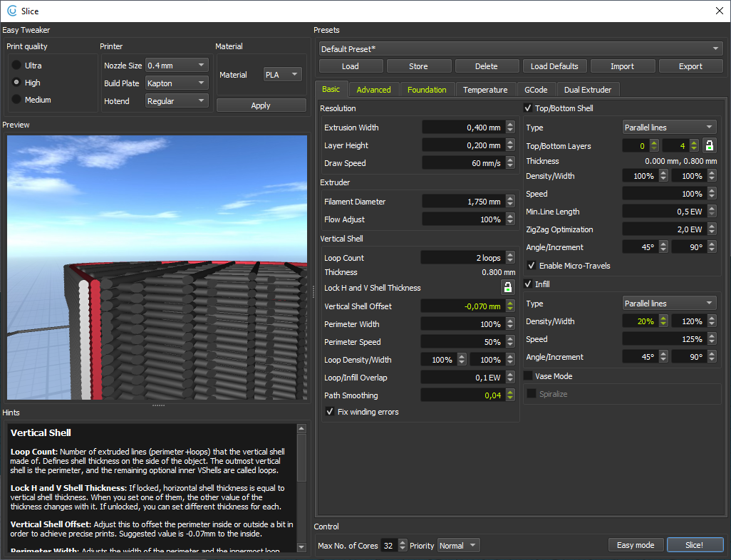Viewport: 731px width, 560px height.
Task: Open the Build Plate dropdown
Action: 177,83
